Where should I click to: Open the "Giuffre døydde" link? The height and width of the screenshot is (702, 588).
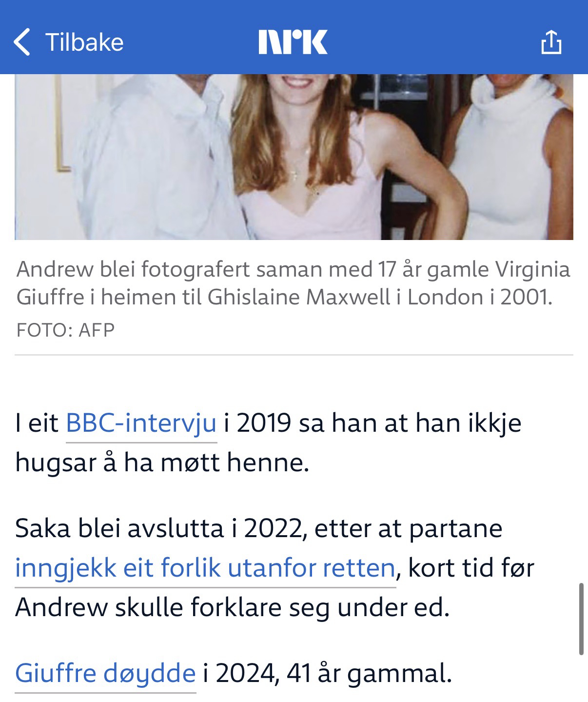click(105, 674)
